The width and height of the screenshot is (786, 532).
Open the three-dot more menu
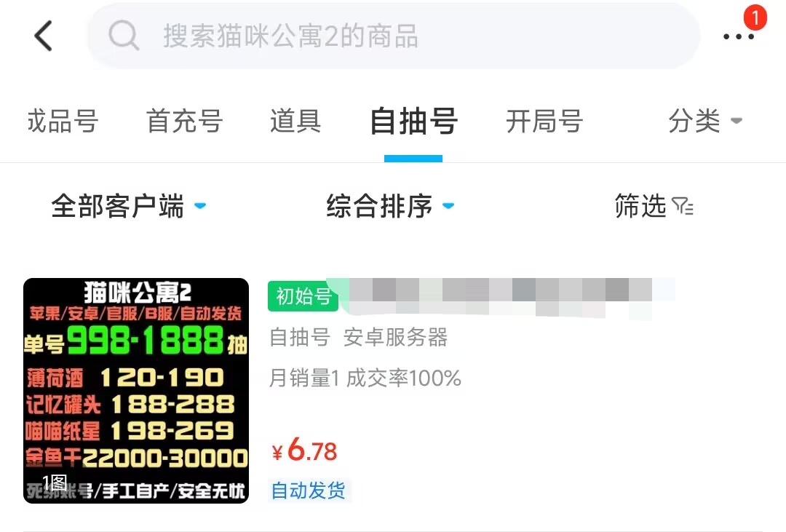coord(739,36)
